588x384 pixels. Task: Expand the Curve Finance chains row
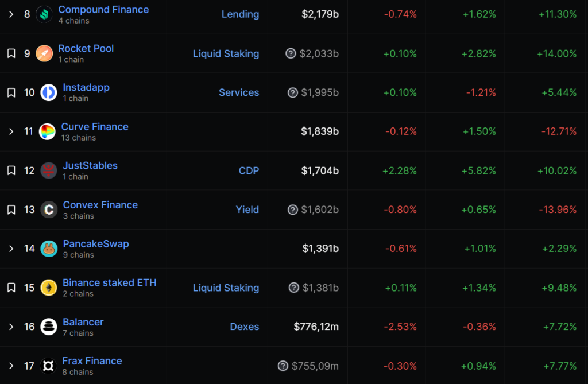click(x=11, y=131)
